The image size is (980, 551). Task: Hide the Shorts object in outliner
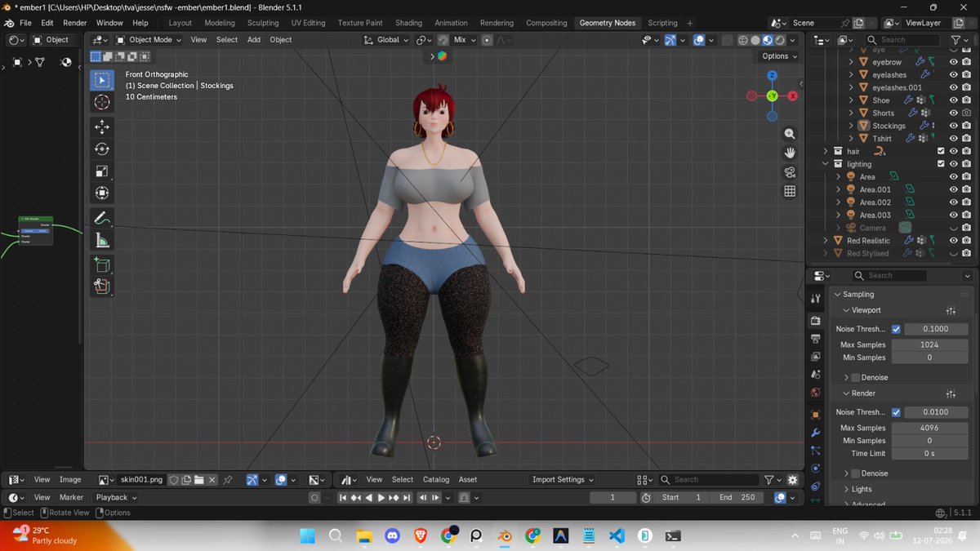953,113
